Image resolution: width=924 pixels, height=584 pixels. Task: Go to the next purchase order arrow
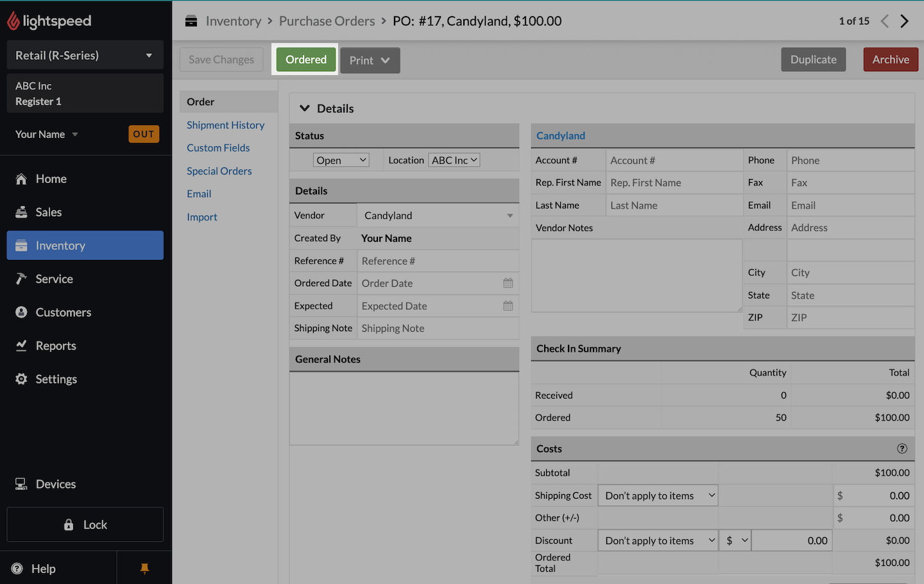[905, 21]
